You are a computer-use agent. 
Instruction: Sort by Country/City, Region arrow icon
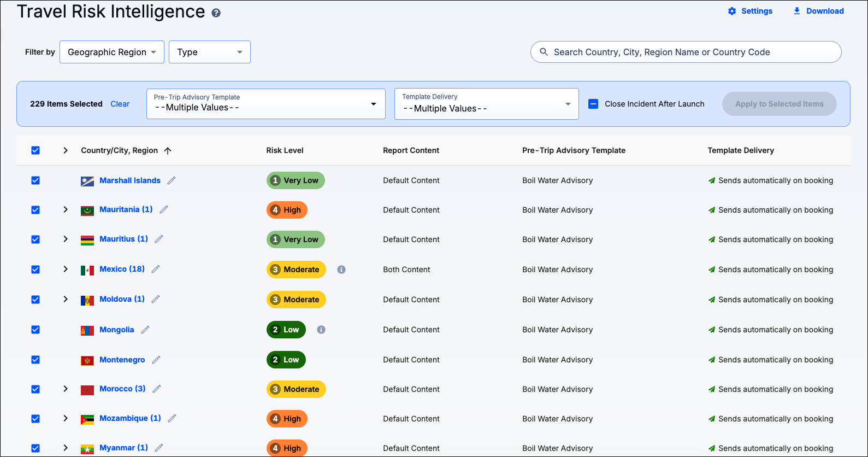[x=168, y=151]
